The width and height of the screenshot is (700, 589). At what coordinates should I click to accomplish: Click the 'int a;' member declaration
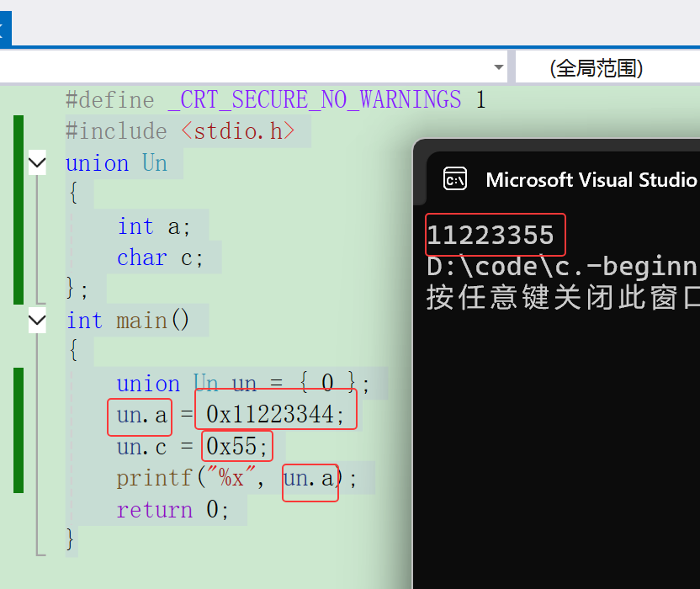pyautogui.click(x=154, y=226)
